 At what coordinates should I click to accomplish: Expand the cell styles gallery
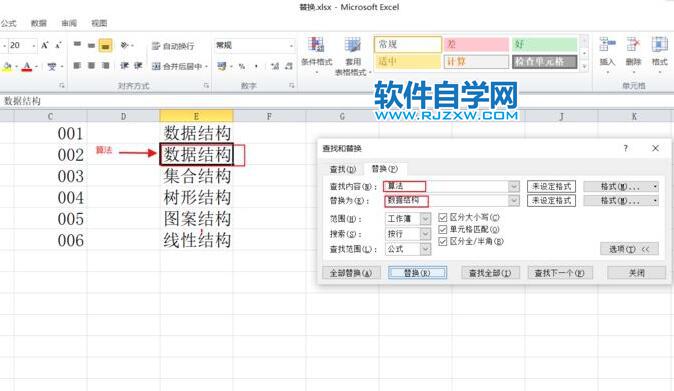pyautogui.click(x=584, y=67)
